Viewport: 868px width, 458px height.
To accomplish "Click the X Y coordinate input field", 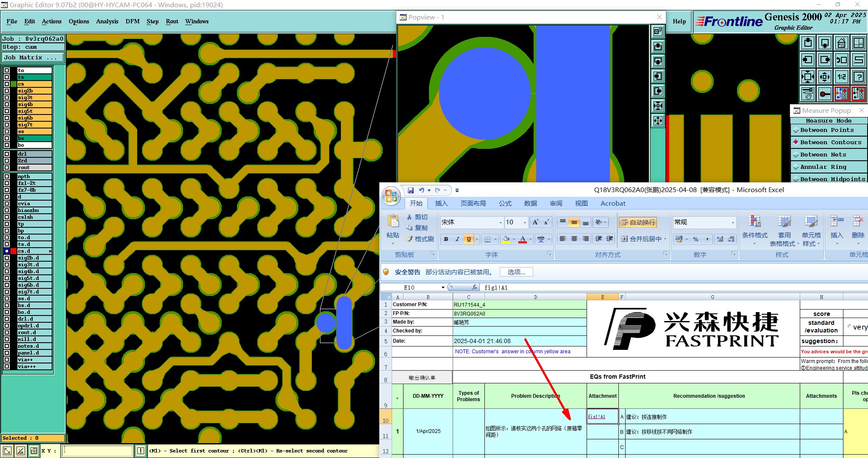I will [x=97, y=451].
